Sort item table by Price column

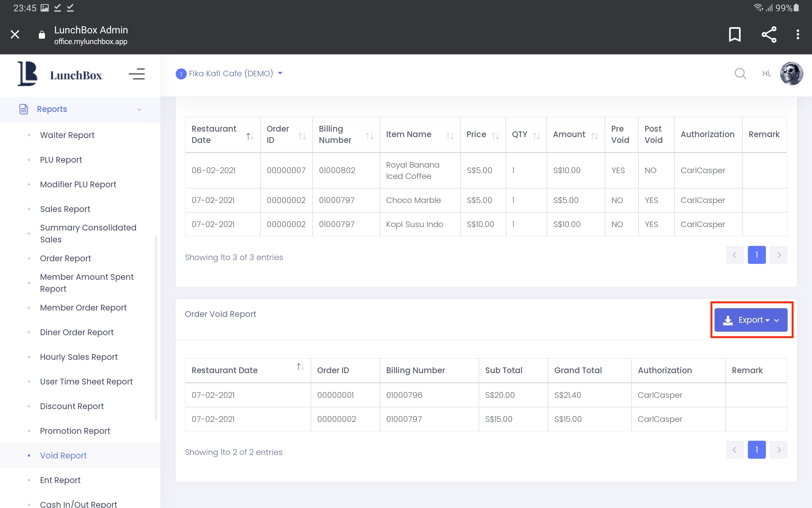(x=495, y=136)
